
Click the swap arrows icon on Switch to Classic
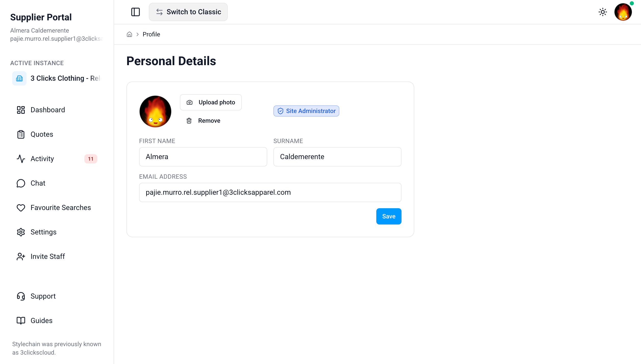pyautogui.click(x=159, y=12)
